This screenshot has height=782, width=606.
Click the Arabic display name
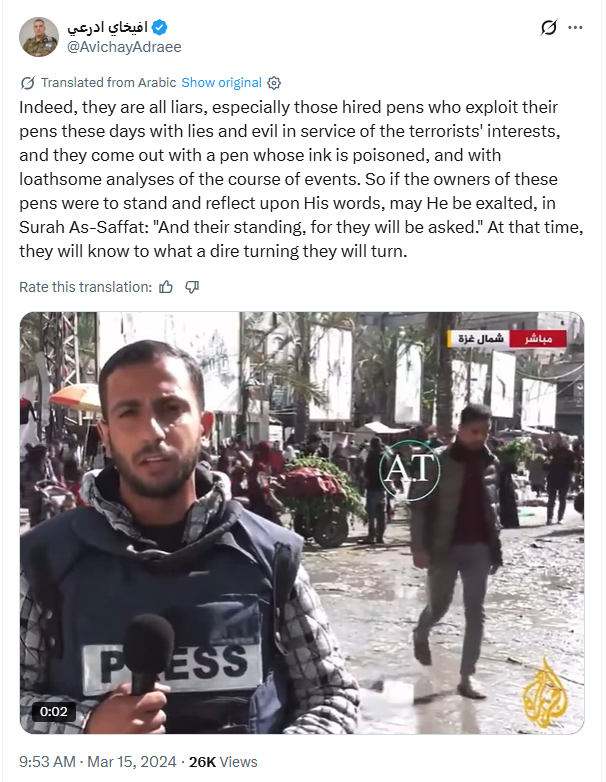point(108,27)
